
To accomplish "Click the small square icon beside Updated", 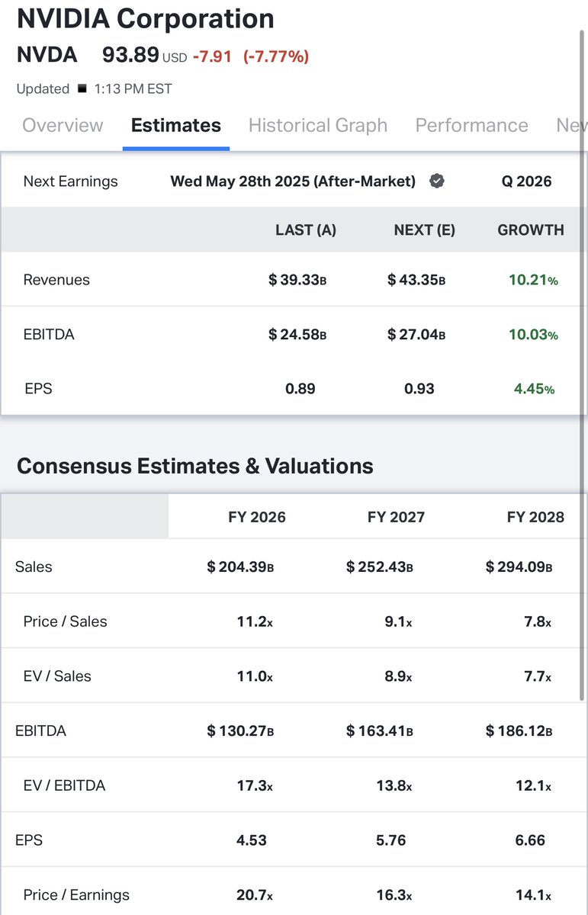I will tap(82, 89).
